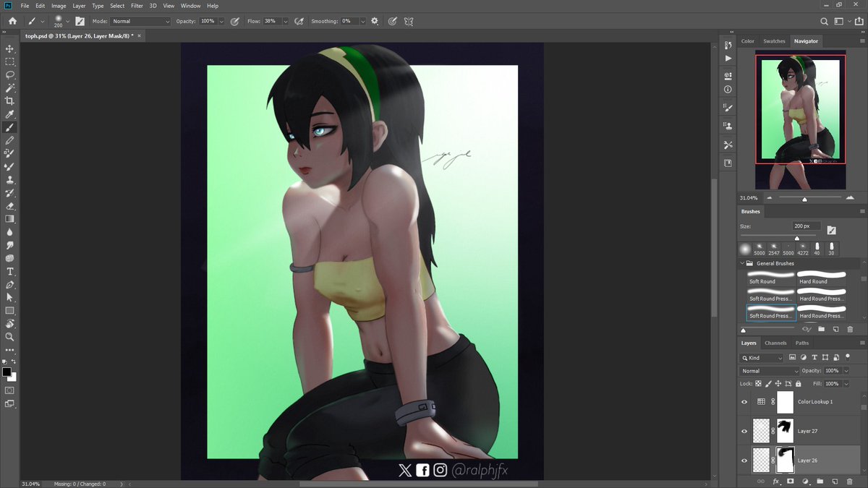Screen dimensions: 868x488
Task: Select the Eraser tool
Action: [10, 205]
